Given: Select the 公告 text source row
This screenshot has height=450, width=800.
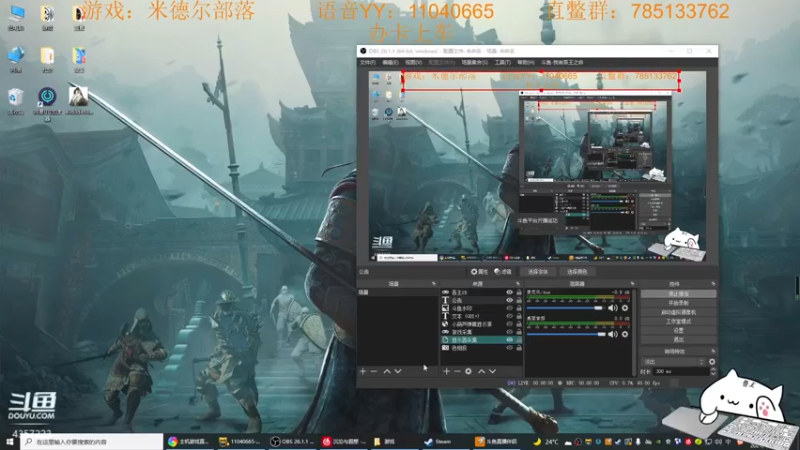Looking at the screenshot, I should [482, 301].
